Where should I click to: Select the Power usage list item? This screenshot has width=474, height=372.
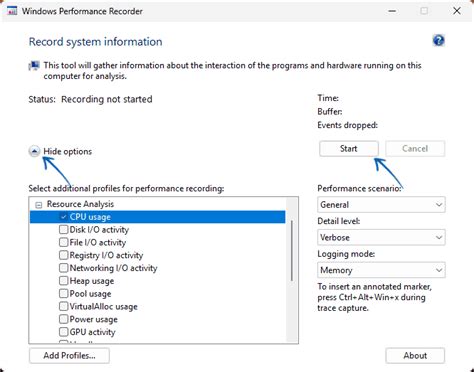click(x=93, y=319)
